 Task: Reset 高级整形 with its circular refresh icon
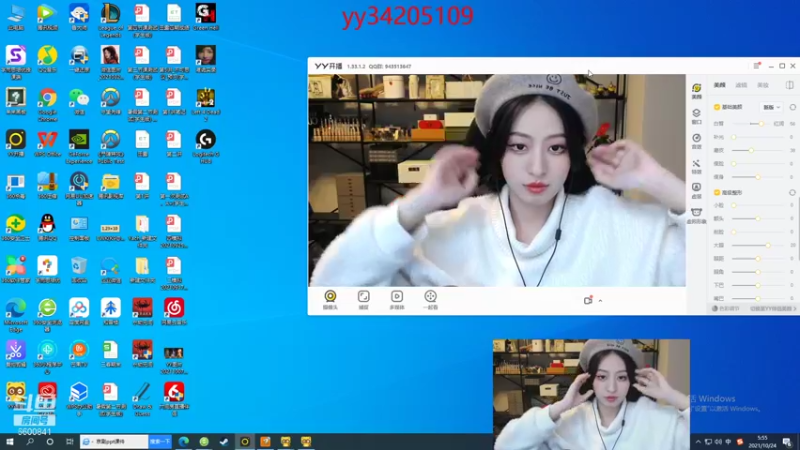[792, 192]
